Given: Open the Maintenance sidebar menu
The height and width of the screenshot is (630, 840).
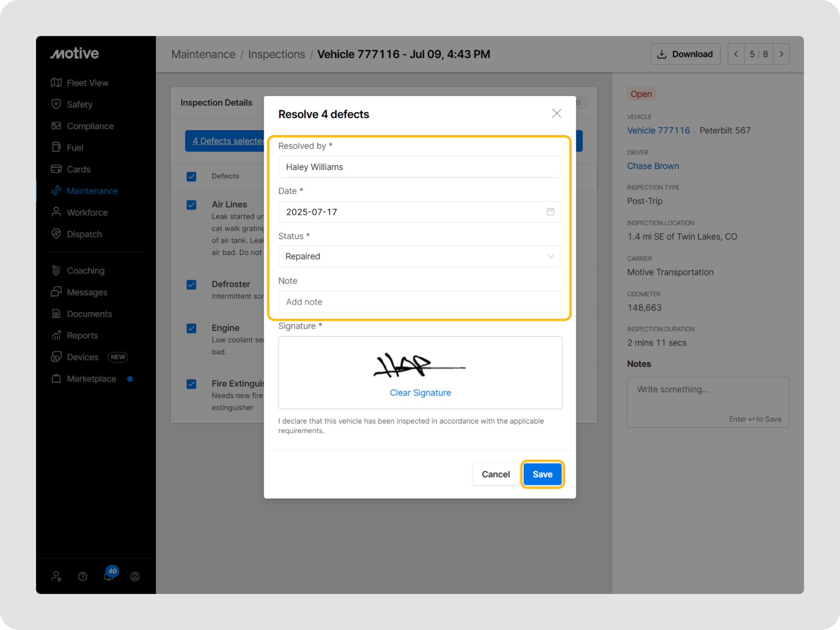Looking at the screenshot, I should pyautogui.click(x=92, y=191).
